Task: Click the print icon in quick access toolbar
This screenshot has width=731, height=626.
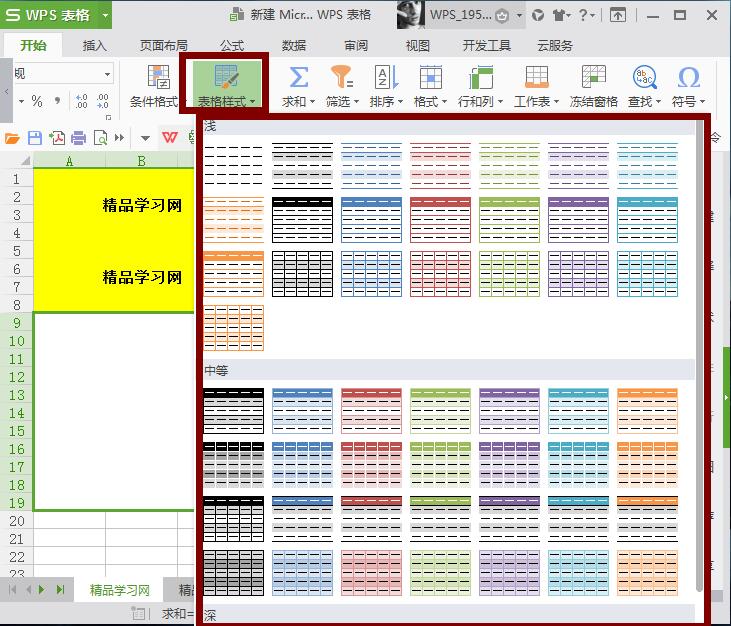Action: coord(78,138)
